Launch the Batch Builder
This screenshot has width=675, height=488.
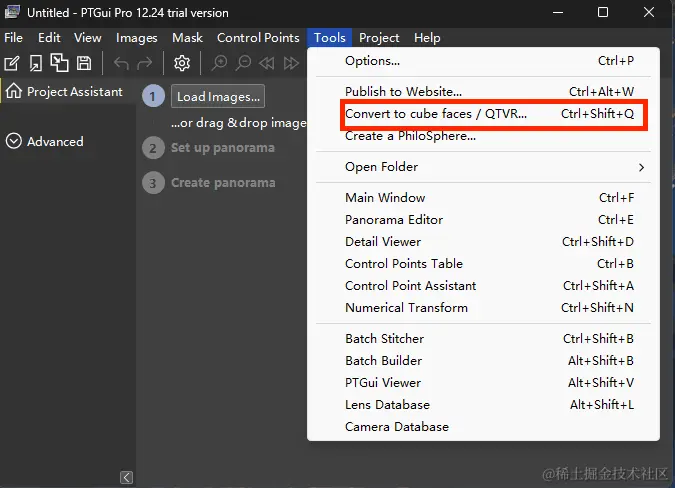point(483,361)
